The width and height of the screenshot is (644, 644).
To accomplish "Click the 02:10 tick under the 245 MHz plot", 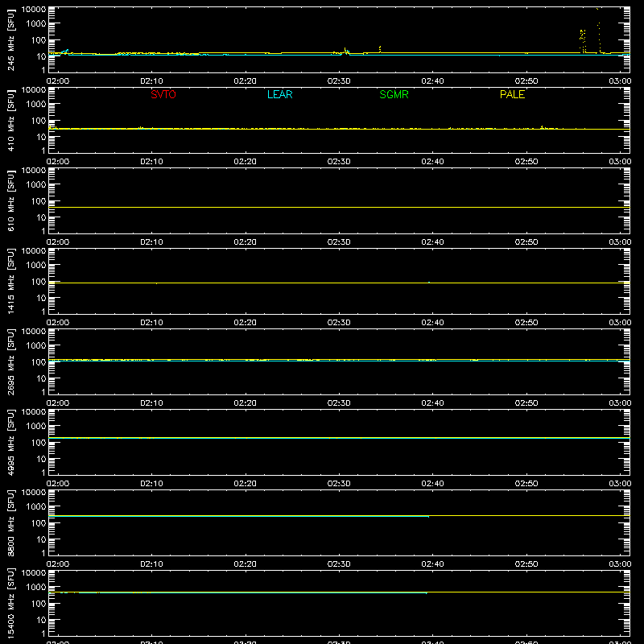I will point(151,81).
